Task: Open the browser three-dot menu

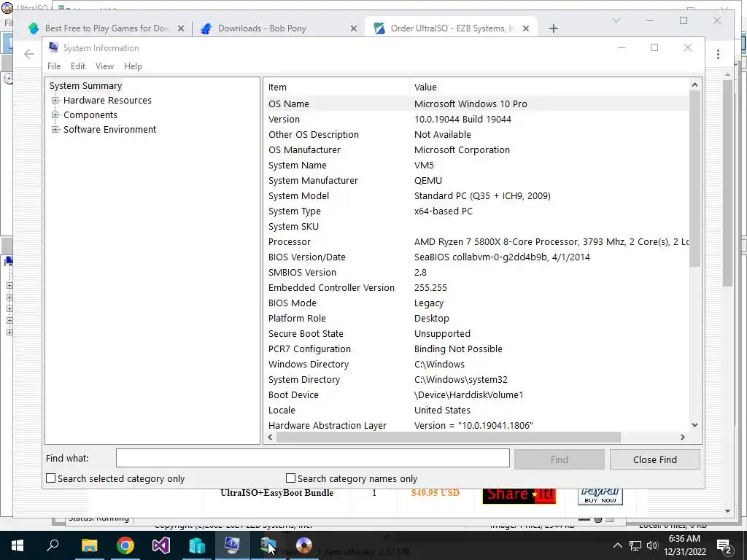Action: pyautogui.click(x=718, y=54)
